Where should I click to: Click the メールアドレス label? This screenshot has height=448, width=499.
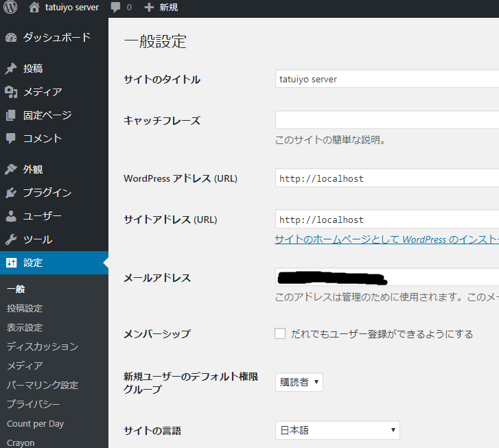coord(157,278)
